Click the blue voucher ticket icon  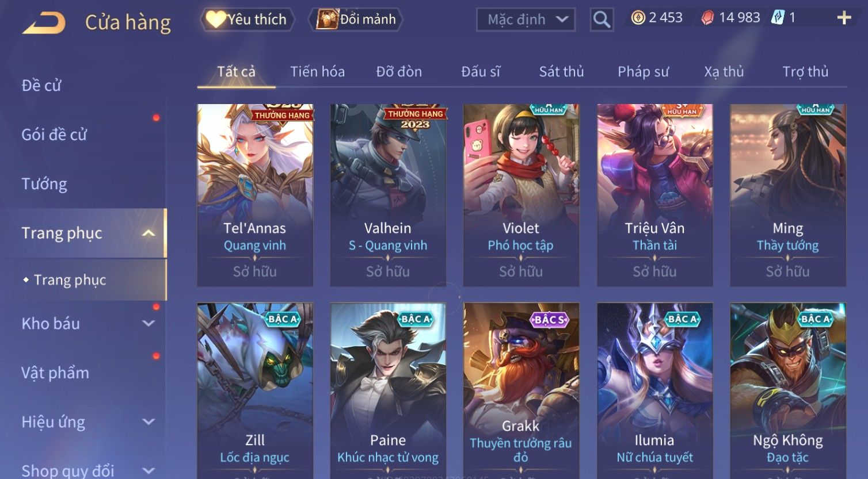pos(778,18)
